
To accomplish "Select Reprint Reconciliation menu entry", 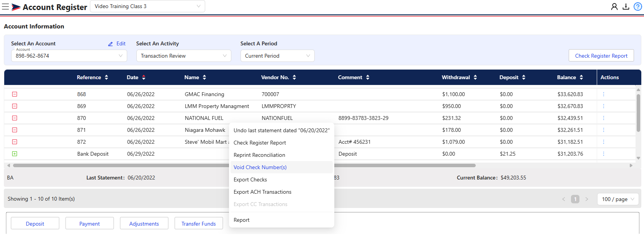I will pyautogui.click(x=282, y=155).
